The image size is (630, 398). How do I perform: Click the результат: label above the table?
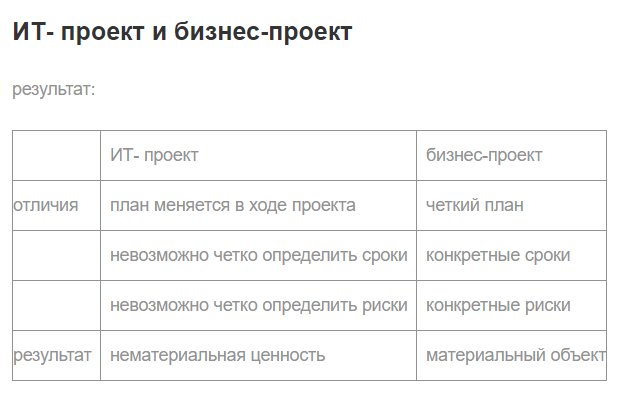click(x=54, y=89)
